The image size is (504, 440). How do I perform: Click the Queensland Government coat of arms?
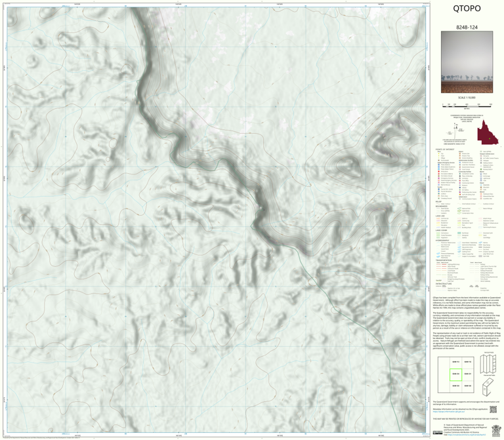[x=496, y=431]
